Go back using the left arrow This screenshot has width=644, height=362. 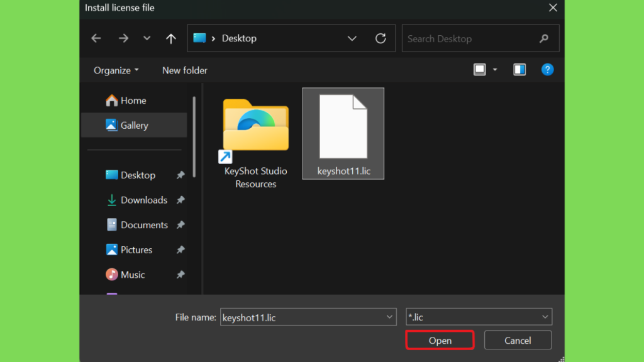coord(96,38)
